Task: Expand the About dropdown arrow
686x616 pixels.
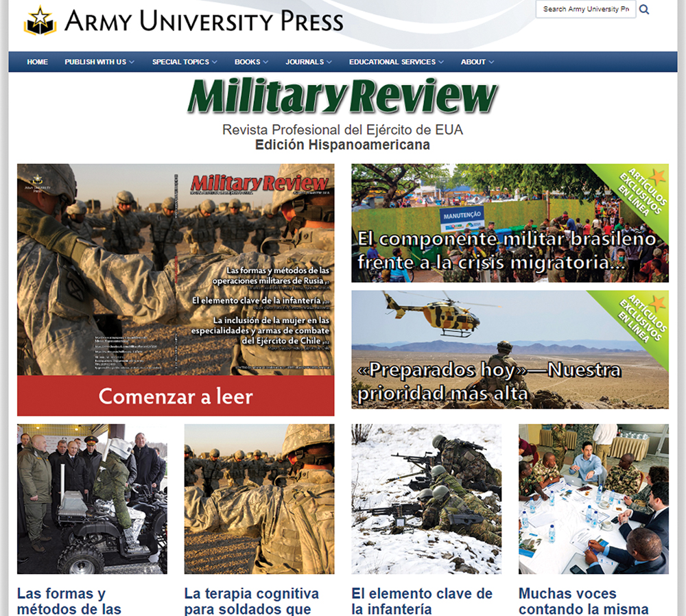Action: (x=491, y=62)
